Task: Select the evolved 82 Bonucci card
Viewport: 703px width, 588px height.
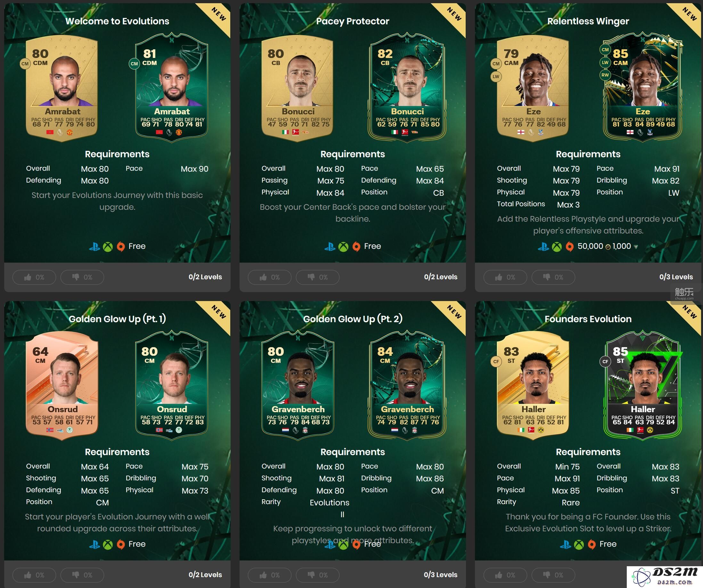Action: [x=407, y=88]
